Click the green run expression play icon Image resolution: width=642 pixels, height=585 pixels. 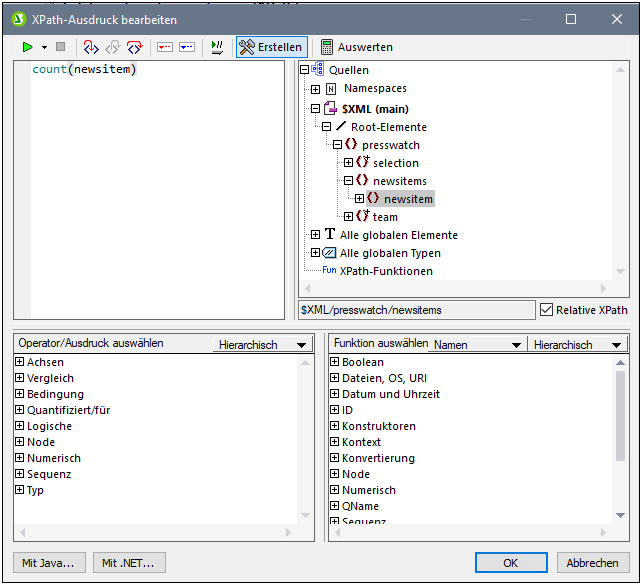click(27, 47)
